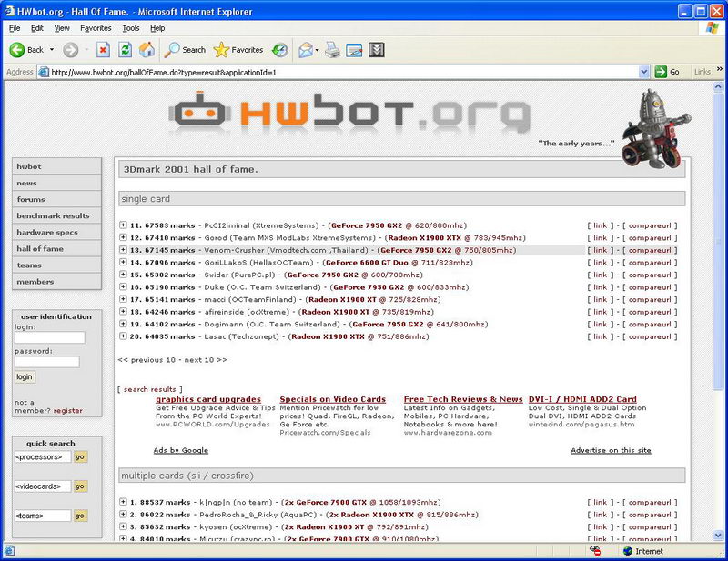Image resolution: width=728 pixels, height=561 pixels.
Task: Click the vertical scrollbar down arrow
Action: pyautogui.click(x=718, y=535)
